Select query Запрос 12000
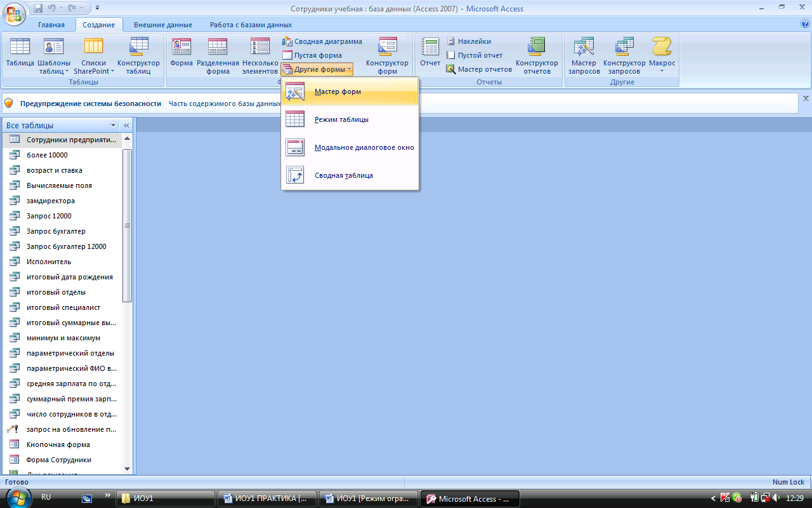This screenshot has width=812, height=508. pyautogui.click(x=63, y=216)
